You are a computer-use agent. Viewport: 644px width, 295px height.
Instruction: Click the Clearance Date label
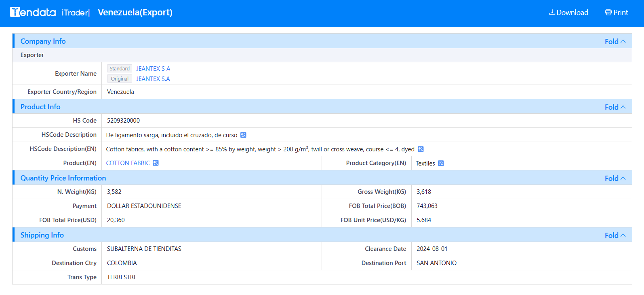[x=385, y=249]
